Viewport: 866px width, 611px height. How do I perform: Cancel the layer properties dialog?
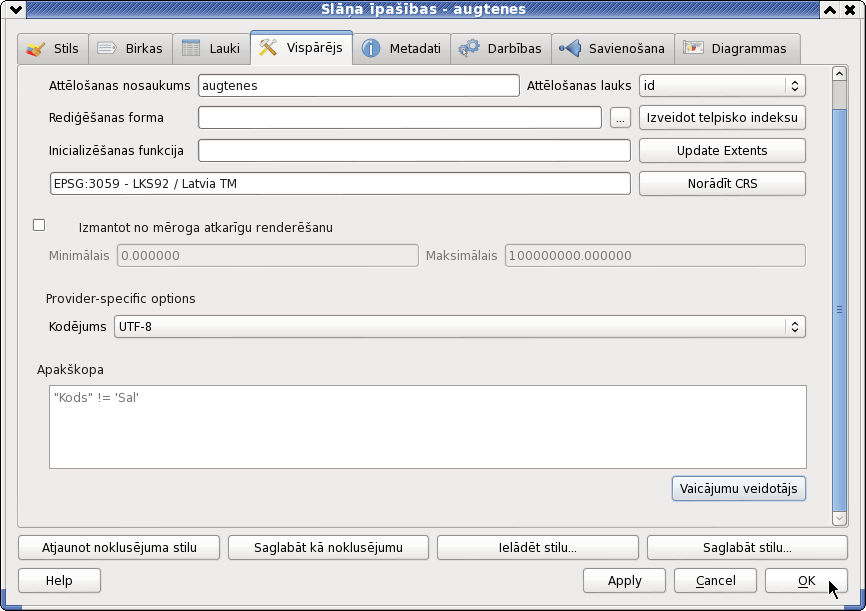click(x=715, y=581)
